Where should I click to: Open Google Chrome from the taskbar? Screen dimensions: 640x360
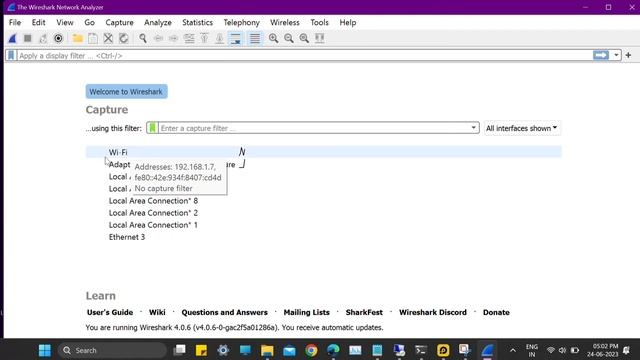click(x=311, y=350)
